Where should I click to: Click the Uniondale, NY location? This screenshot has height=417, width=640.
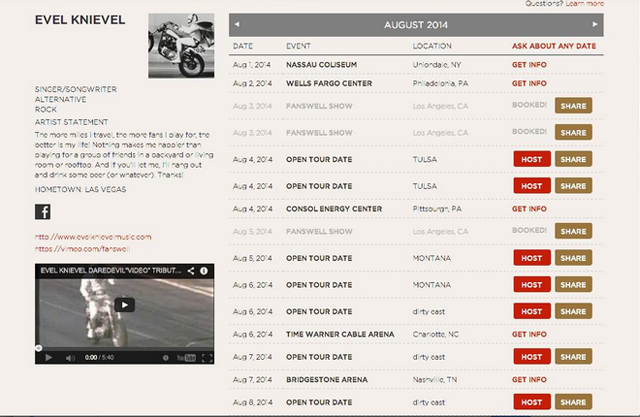tap(437, 64)
